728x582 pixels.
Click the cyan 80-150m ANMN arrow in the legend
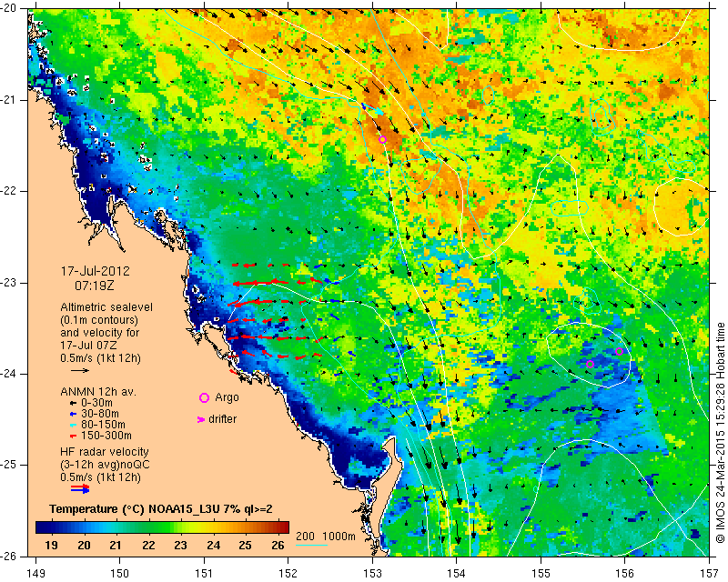(x=73, y=425)
